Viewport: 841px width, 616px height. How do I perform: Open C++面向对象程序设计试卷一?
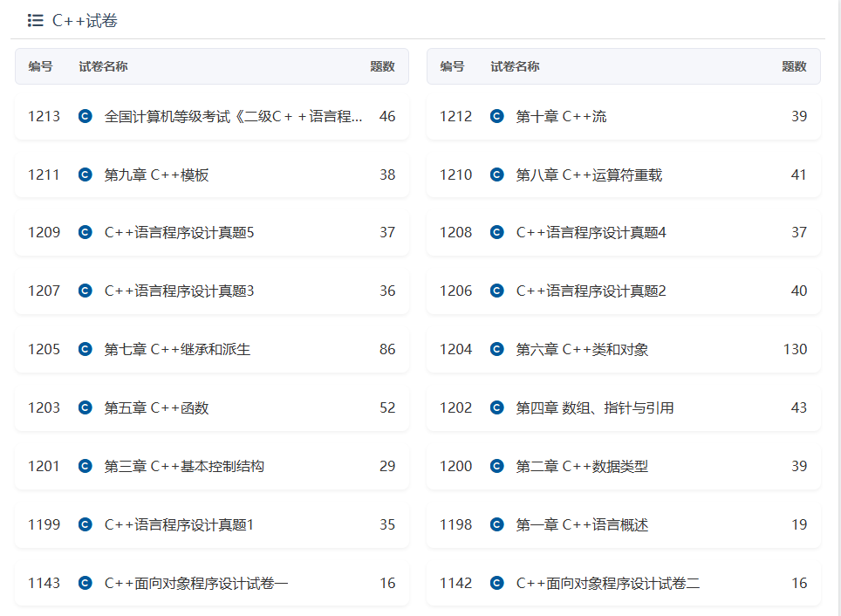coord(195,583)
